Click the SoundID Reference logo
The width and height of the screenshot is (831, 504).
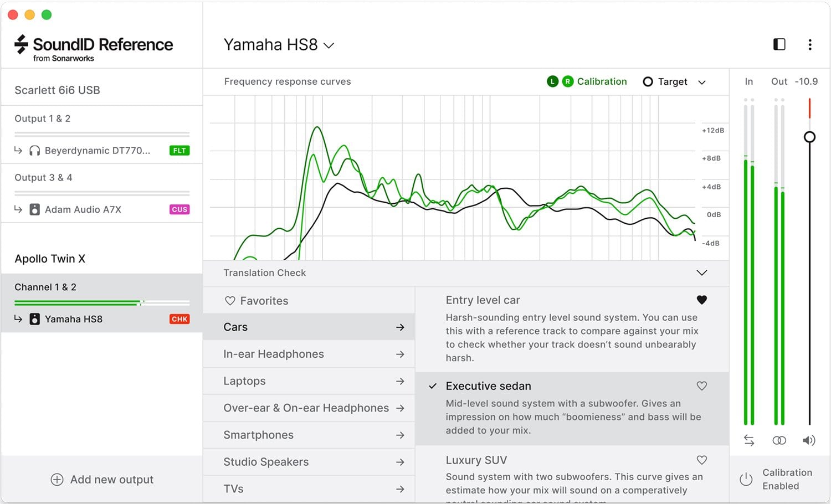tap(94, 48)
